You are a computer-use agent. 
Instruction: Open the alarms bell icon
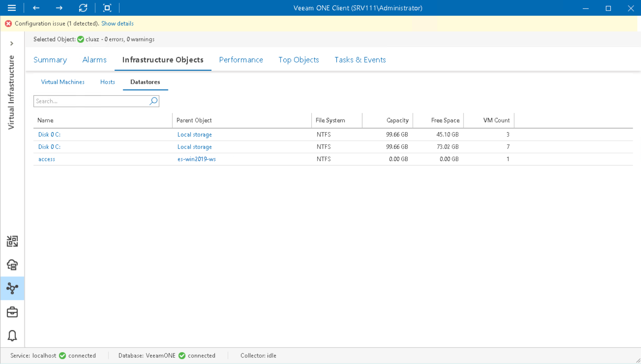pyautogui.click(x=12, y=336)
